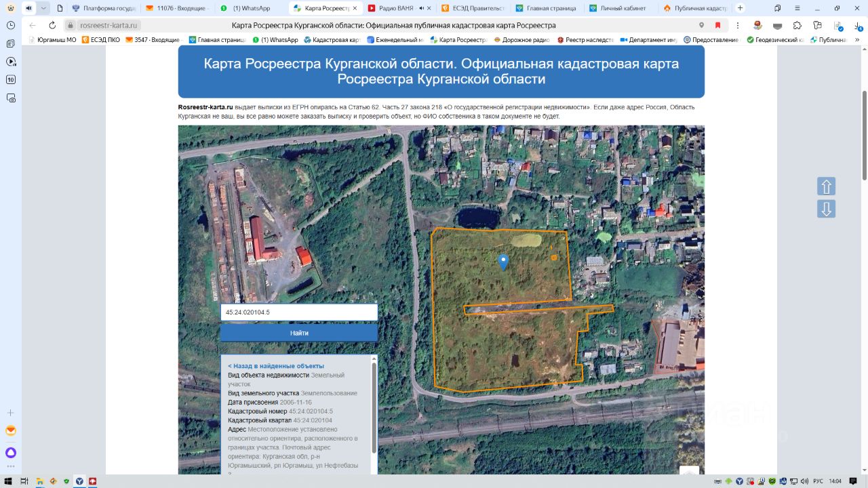Mute the Радио ВАНЯ tab audio
The height and width of the screenshot is (488, 868).
421,8
